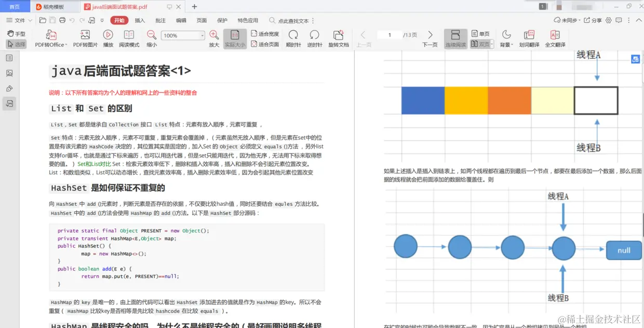
Task: Select 页面 ribbon tab
Action: pos(202,20)
